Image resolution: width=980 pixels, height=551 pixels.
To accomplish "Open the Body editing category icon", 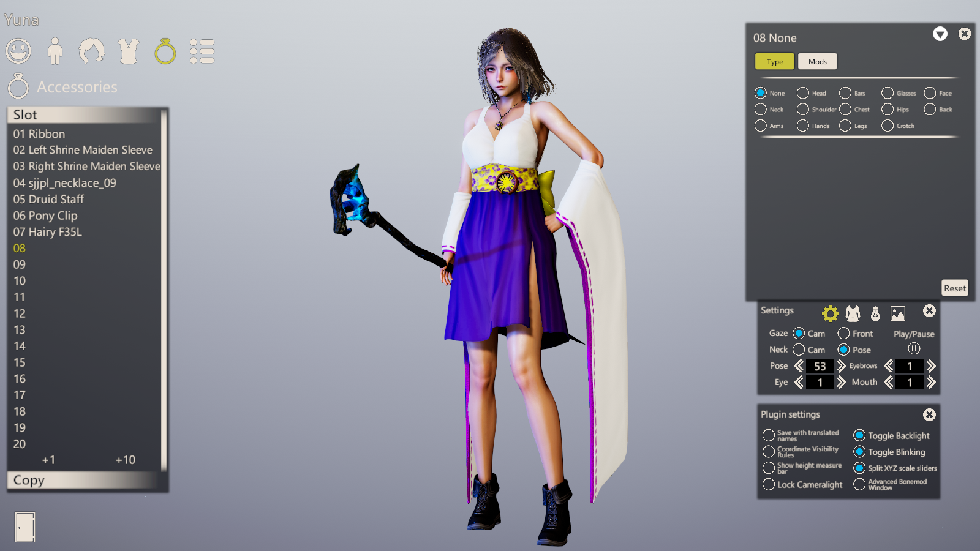I will pos(55,51).
